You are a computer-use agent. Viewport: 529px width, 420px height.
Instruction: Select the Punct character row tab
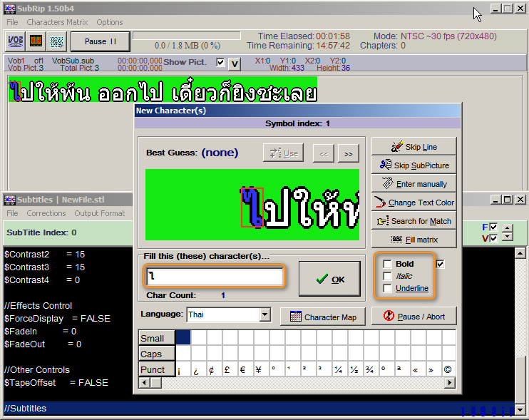[x=157, y=369]
